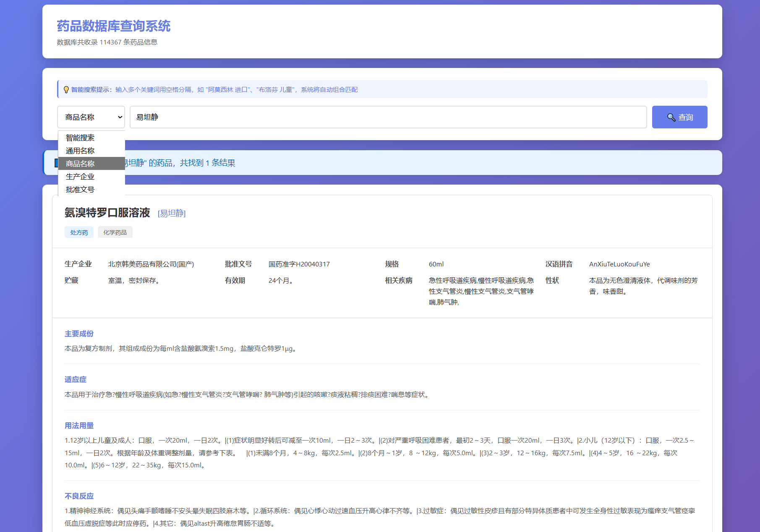The height and width of the screenshot is (532, 760).
Task: Click the 适应症 section heading
Action: [x=75, y=379]
